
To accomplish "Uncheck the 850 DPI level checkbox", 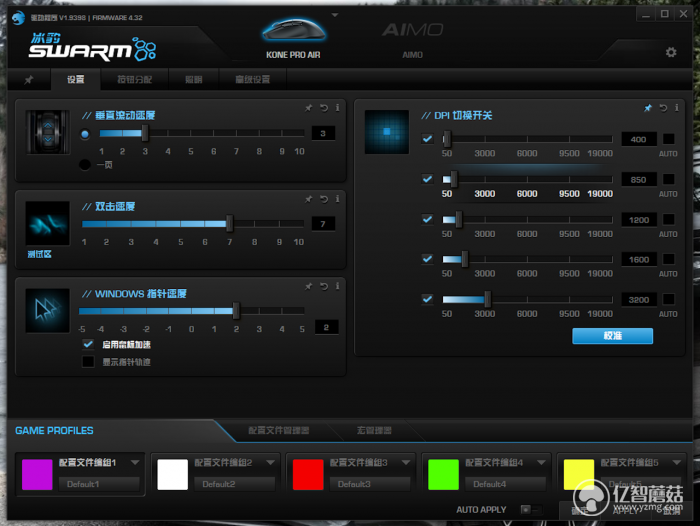I will pos(427,179).
